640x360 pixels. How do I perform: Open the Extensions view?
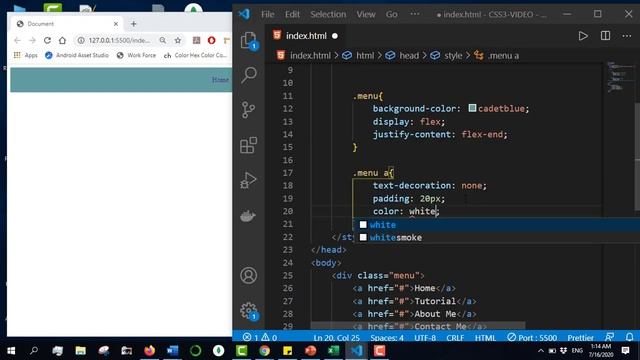click(x=249, y=145)
